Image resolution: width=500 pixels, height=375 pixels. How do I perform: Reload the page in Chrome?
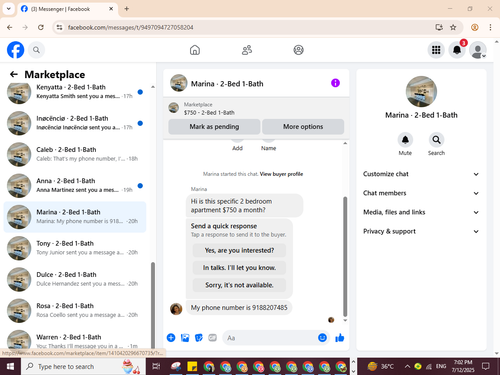click(41, 27)
